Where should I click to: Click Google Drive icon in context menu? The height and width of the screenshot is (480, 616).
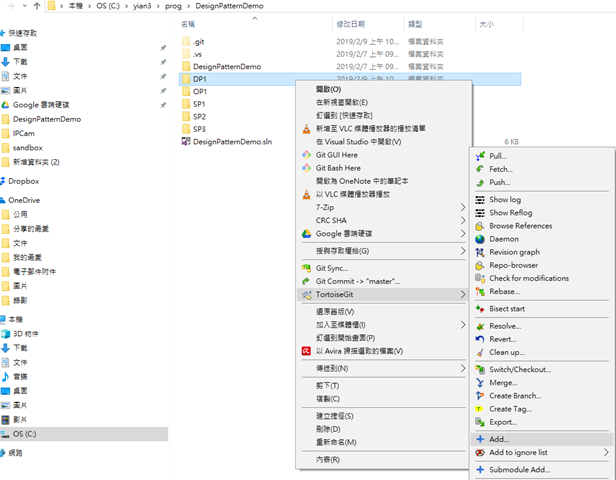[x=306, y=234]
